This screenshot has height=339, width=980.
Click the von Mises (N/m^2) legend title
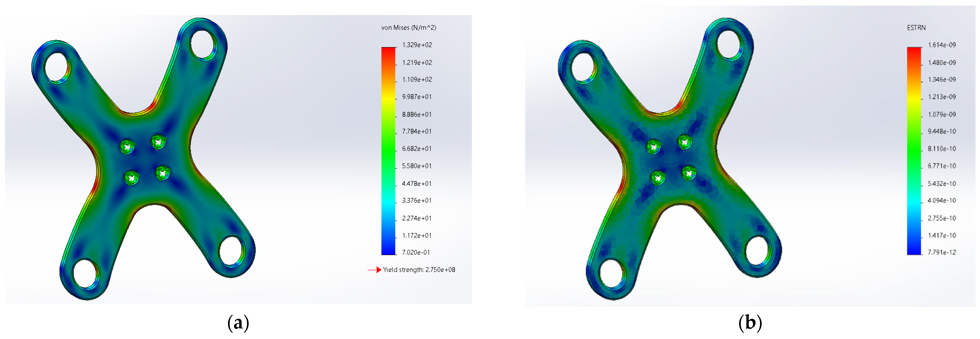[x=409, y=28]
